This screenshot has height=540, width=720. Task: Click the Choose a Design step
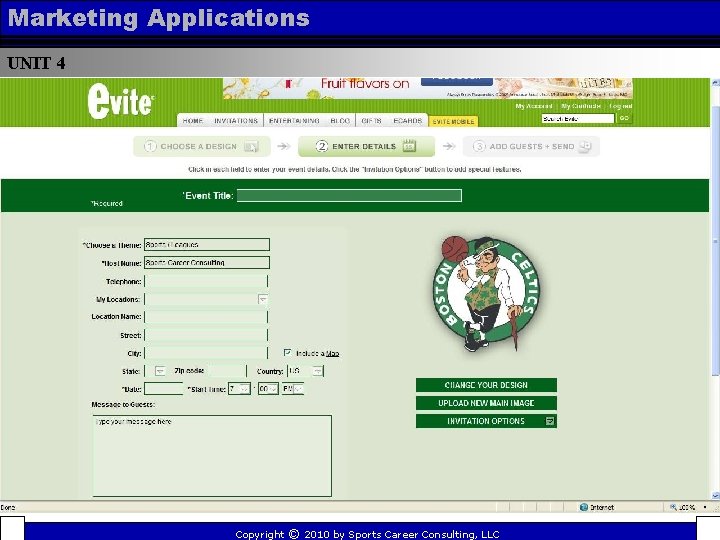pos(202,146)
